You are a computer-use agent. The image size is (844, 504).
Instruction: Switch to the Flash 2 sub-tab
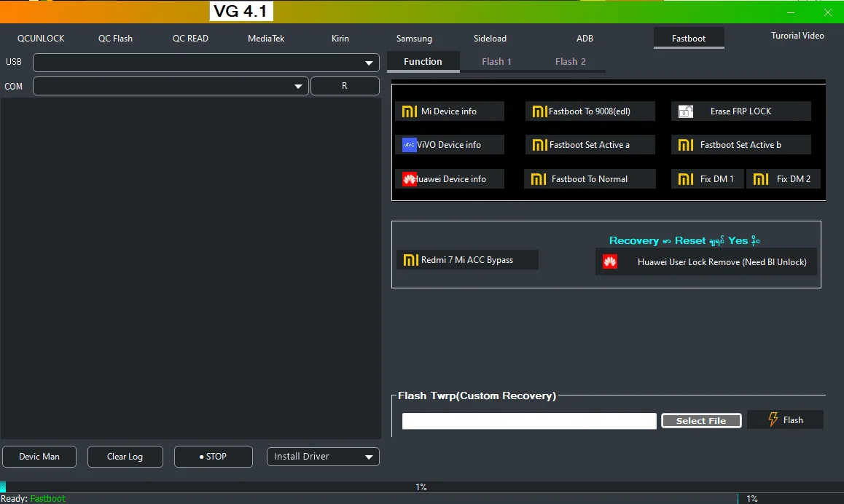click(x=570, y=61)
